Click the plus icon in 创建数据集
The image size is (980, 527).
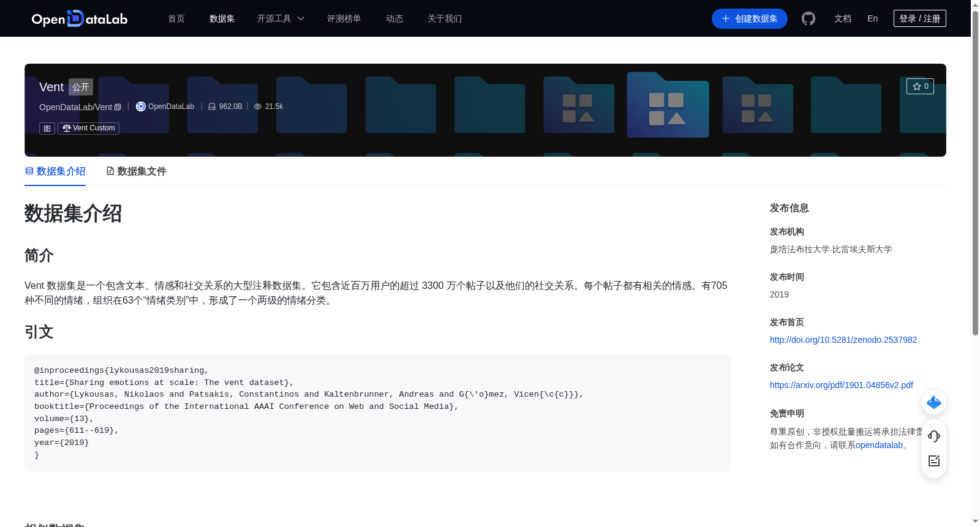tap(726, 18)
